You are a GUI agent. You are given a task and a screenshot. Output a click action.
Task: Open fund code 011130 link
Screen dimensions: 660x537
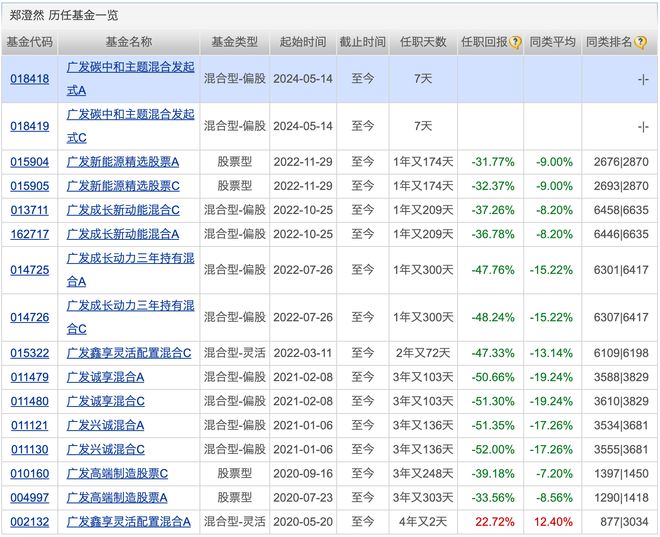click(x=29, y=449)
